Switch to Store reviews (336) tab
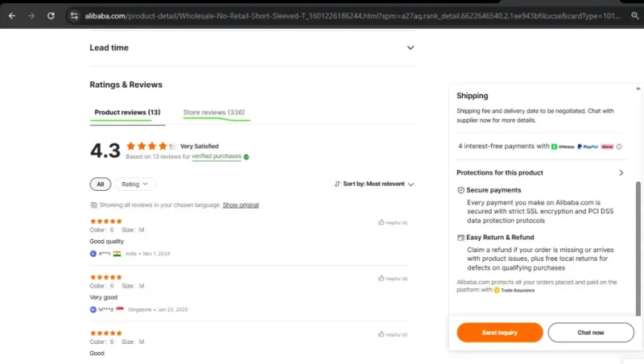Viewport: 644px width, 364px height. tap(214, 112)
